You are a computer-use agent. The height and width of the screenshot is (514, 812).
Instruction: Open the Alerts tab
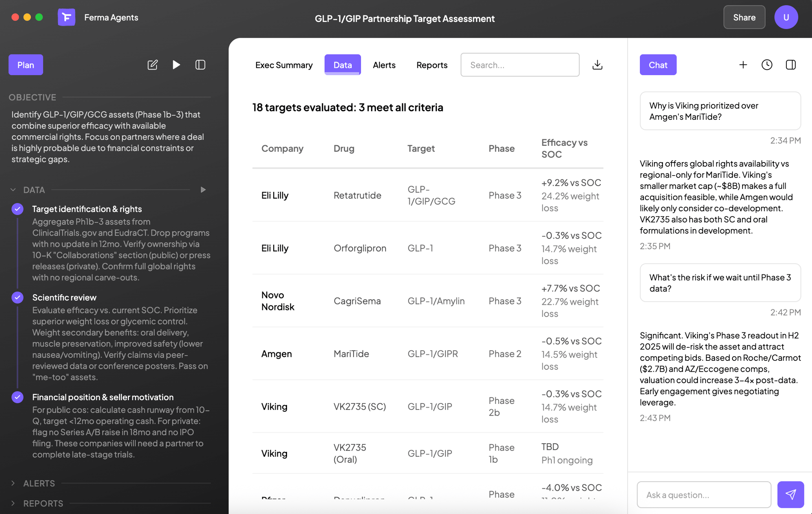pos(384,65)
